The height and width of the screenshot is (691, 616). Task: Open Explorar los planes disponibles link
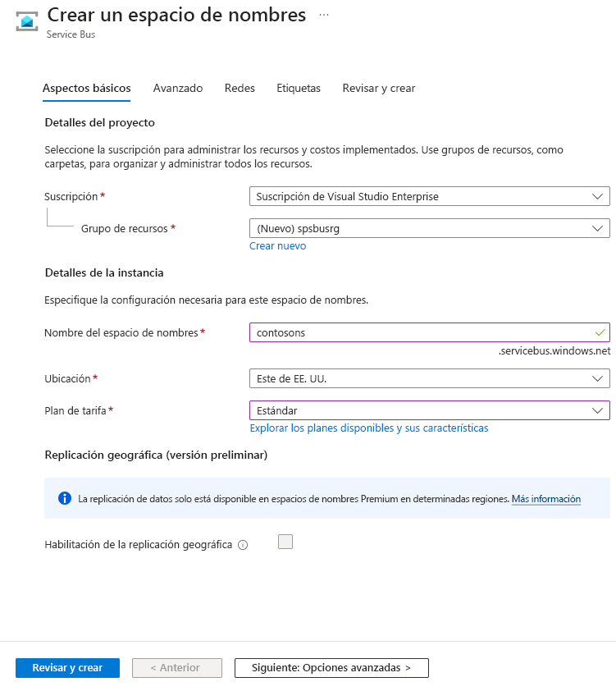pos(369,428)
